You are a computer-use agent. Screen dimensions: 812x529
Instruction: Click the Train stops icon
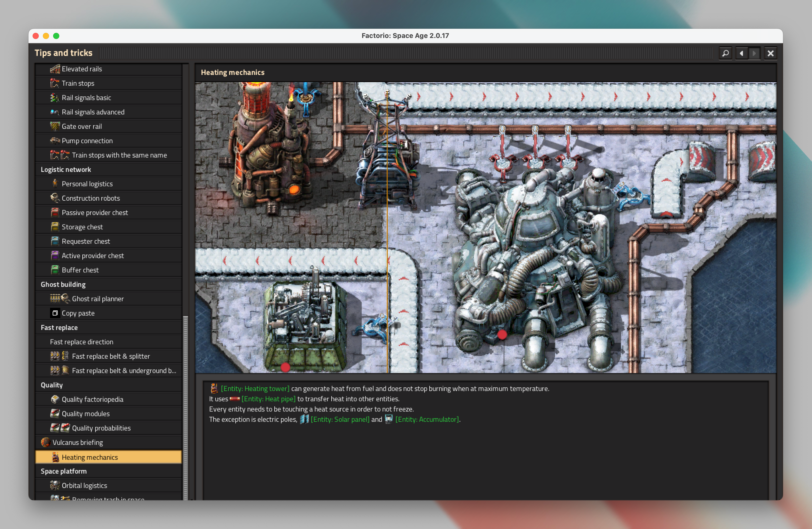tap(55, 83)
